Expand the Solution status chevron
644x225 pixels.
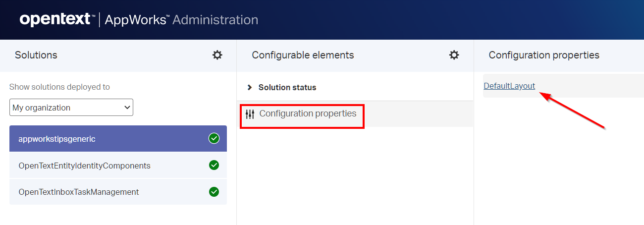coord(250,88)
